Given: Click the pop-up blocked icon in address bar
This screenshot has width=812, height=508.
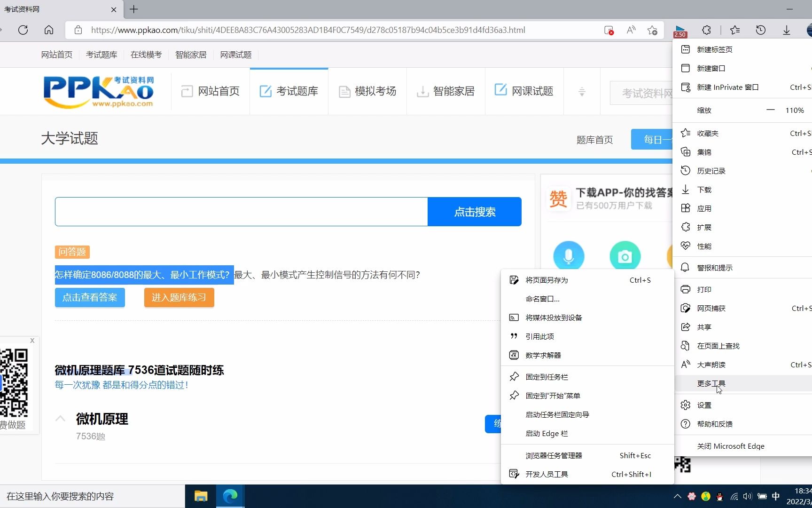Looking at the screenshot, I should [x=609, y=30].
